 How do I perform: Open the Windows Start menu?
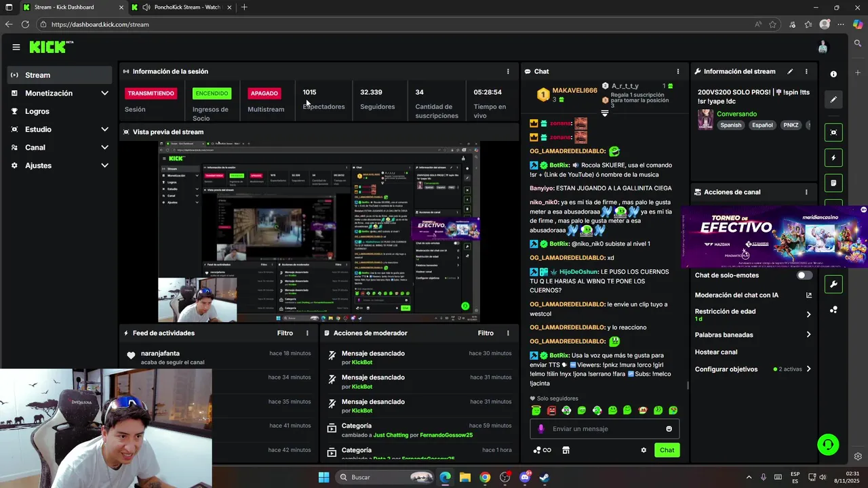pos(323,477)
